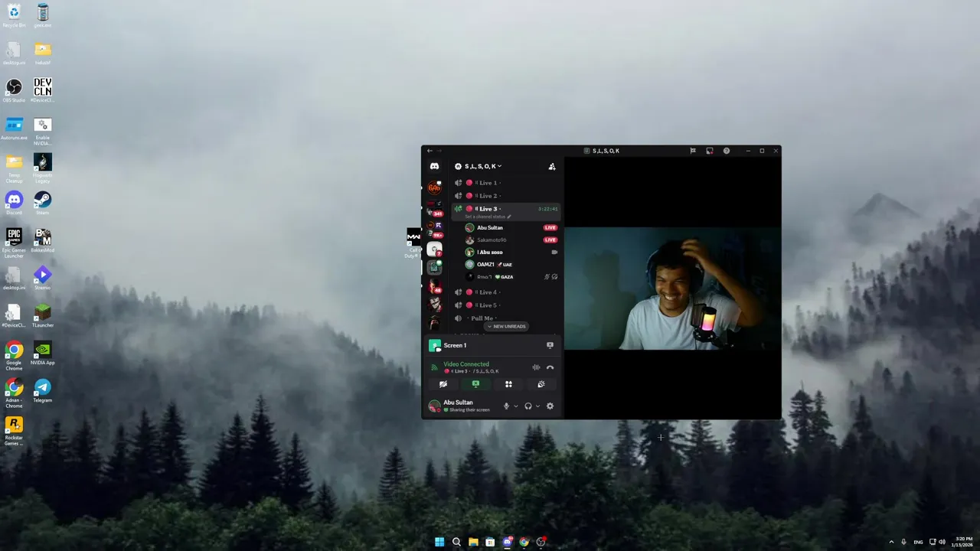Open the taskbar clock showing 3:20 PM

coord(962,542)
